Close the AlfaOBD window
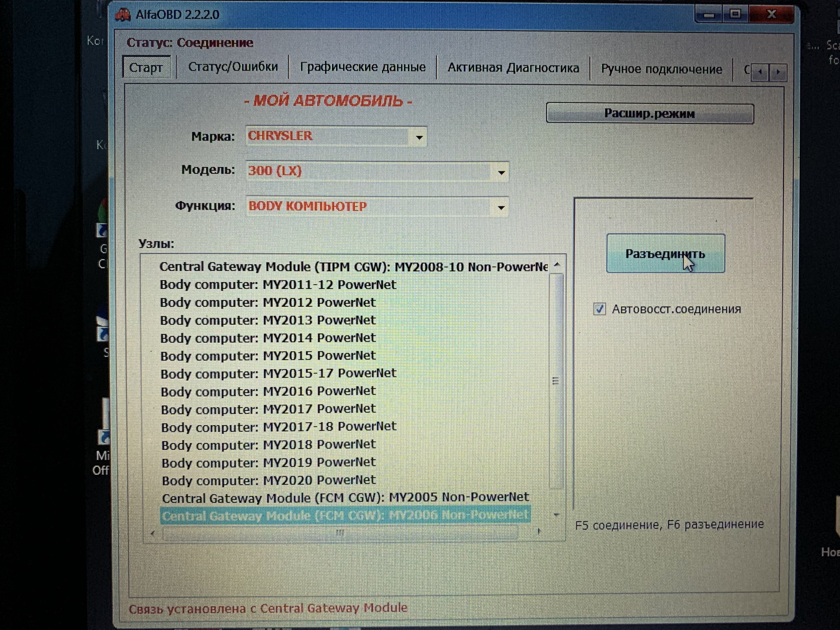Image resolution: width=840 pixels, height=630 pixels. click(771, 14)
